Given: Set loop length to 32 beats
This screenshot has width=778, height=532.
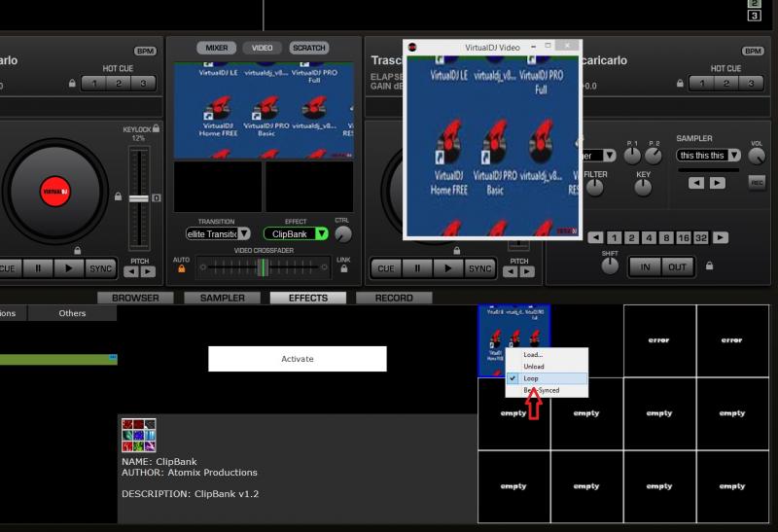Looking at the screenshot, I should pyautogui.click(x=701, y=237).
